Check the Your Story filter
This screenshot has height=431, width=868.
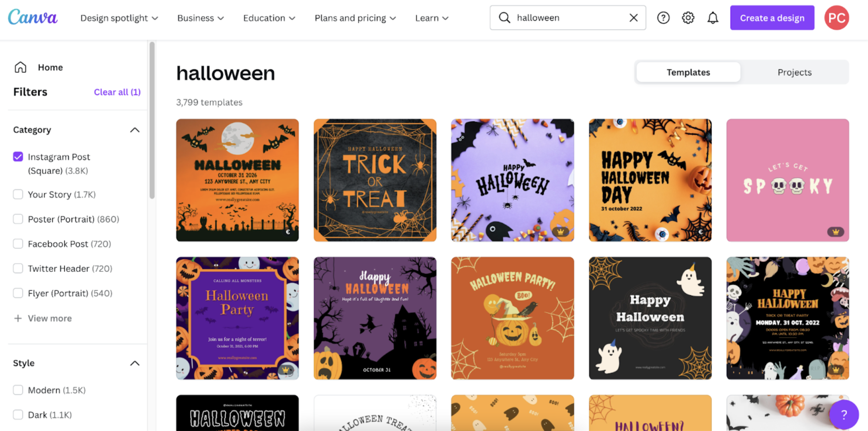(x=18, y=194)
